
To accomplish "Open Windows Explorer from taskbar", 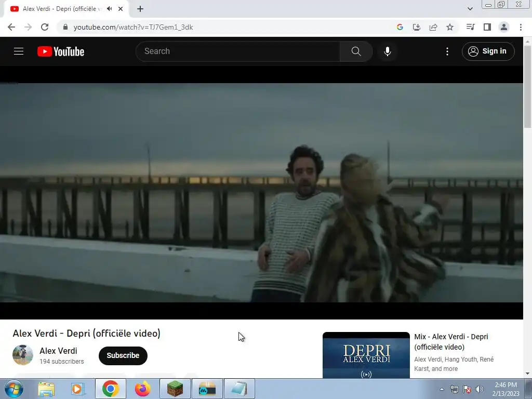I will 46,389.
